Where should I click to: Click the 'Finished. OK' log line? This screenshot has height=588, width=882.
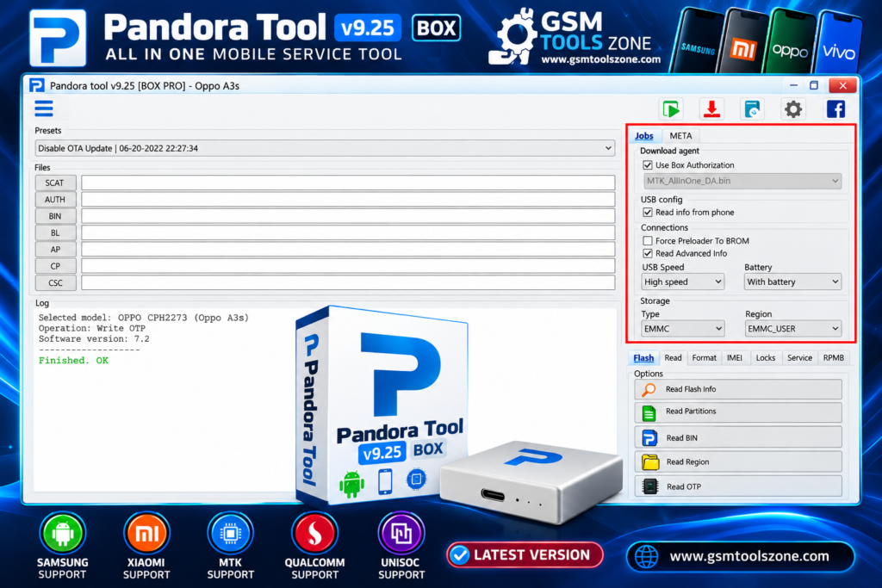73,361
